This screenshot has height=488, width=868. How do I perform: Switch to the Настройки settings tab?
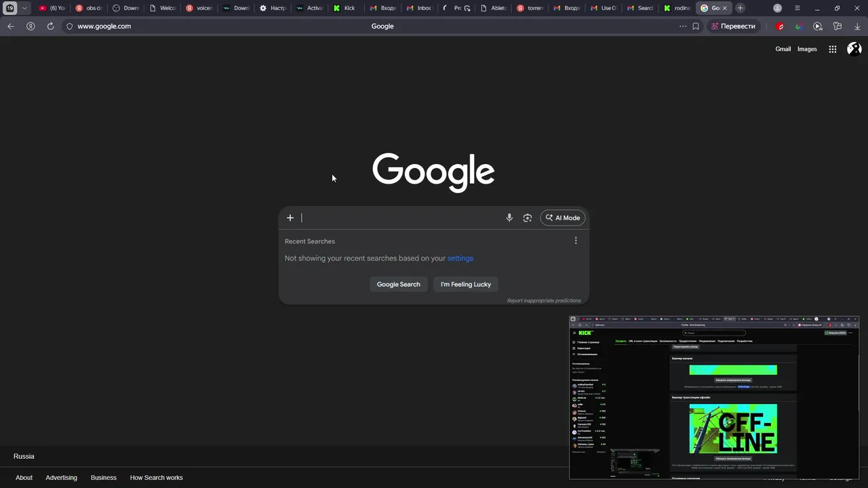tap(272, 8)
